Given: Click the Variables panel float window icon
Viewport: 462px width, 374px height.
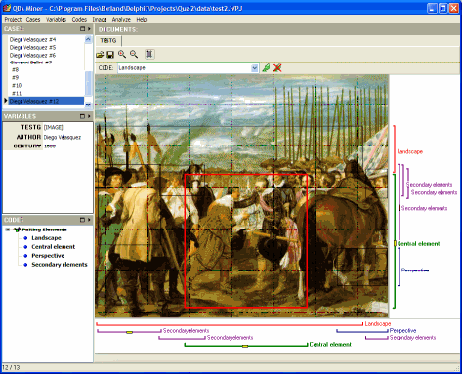Looking at the screenshot, I should pyautogui.click(x=82, y=116).
